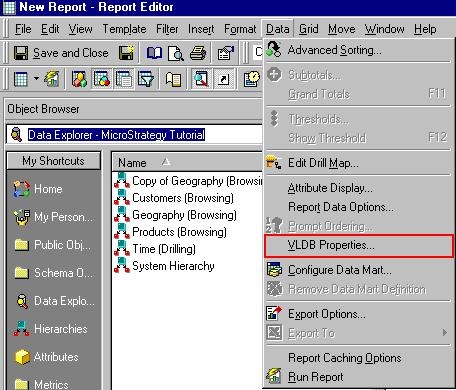Viewport: 456px width, 390px height.
Task: Close the open Data menu
Action: pyautogui.click(x=277, y=29)
